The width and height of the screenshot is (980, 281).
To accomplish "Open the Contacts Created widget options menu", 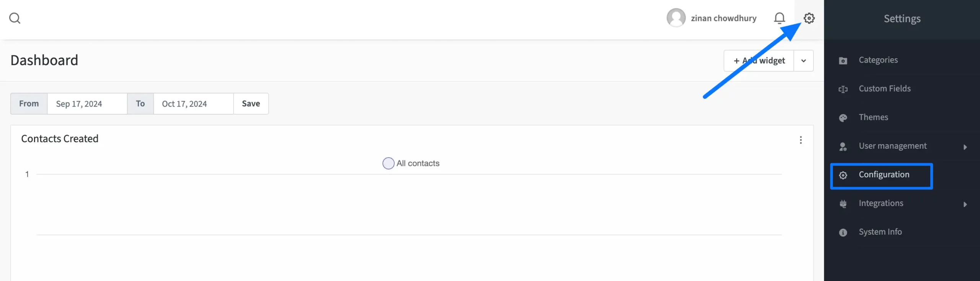I will [801, 140].
